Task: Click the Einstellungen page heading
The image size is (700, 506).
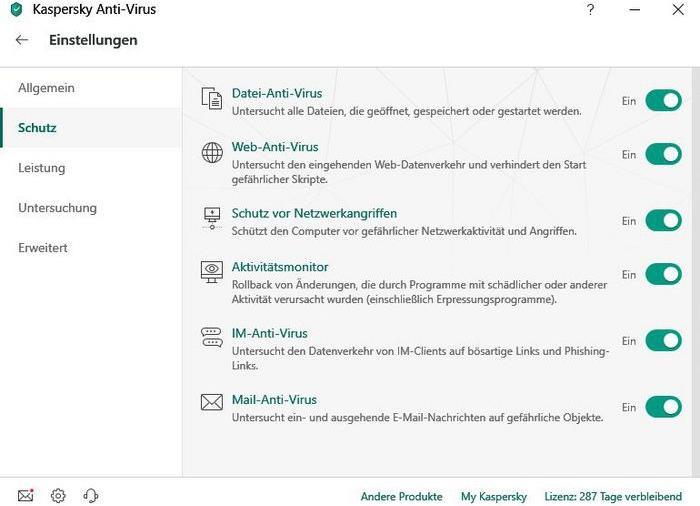Action: (93, 40)
